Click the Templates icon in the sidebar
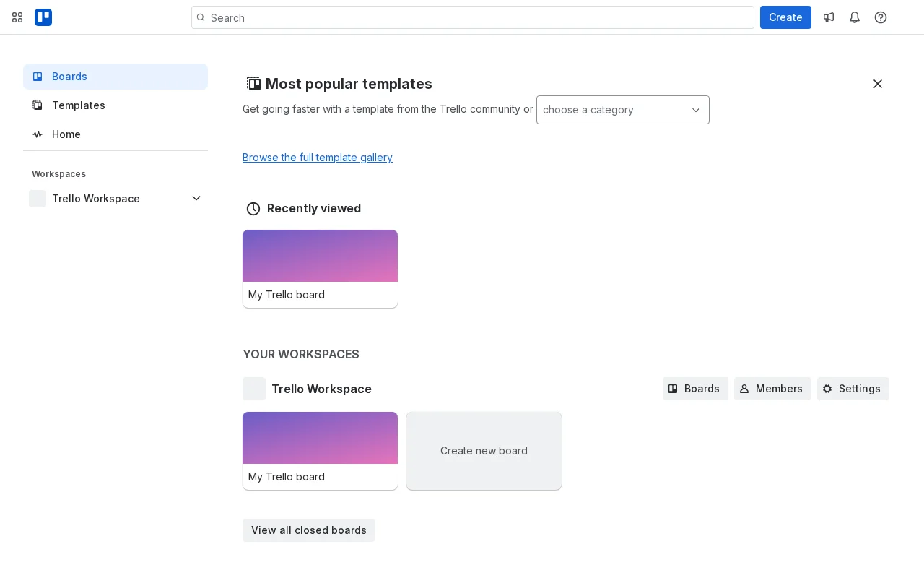Screen dimensions: 924x578 (38, 105)
